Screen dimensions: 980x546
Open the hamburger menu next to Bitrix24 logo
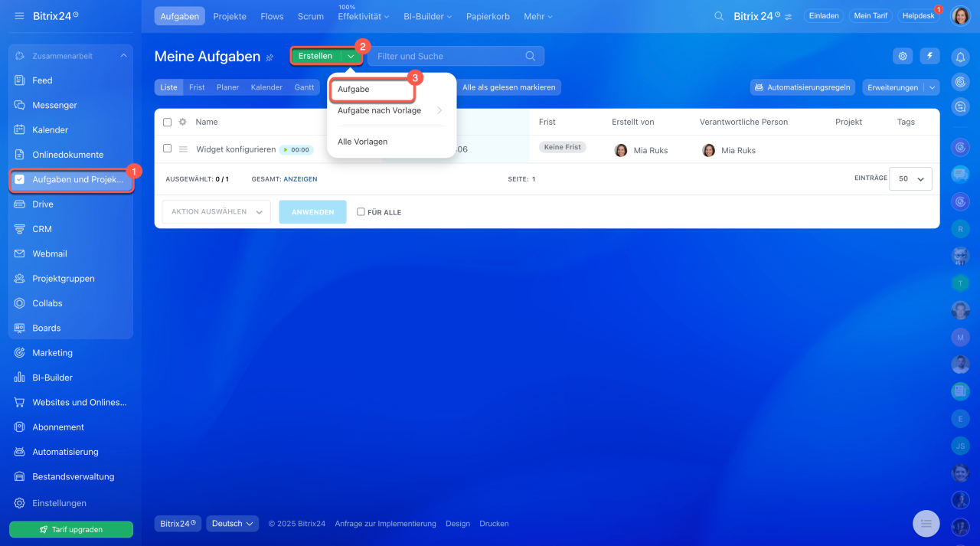coord(19,16)
